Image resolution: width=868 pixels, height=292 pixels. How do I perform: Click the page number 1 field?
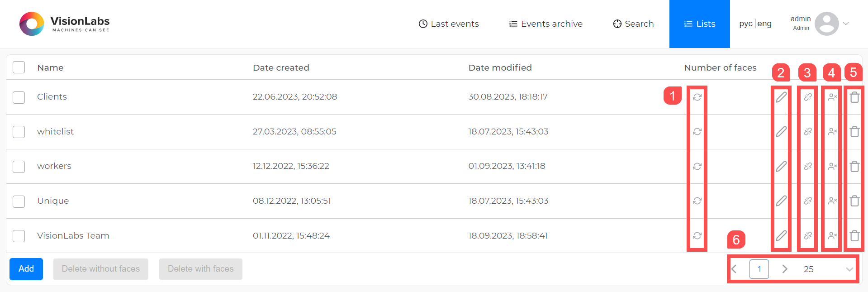pyautogui.click(x=759, y=269)
